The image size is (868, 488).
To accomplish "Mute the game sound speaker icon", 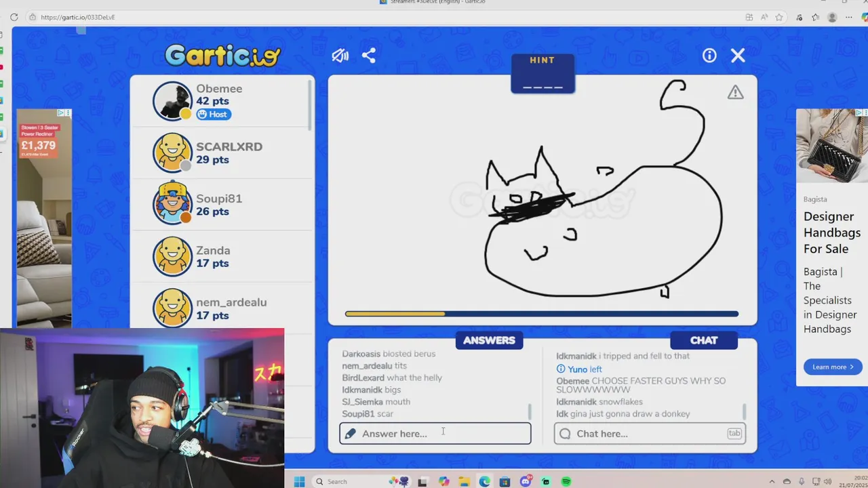I will point(340,56).
